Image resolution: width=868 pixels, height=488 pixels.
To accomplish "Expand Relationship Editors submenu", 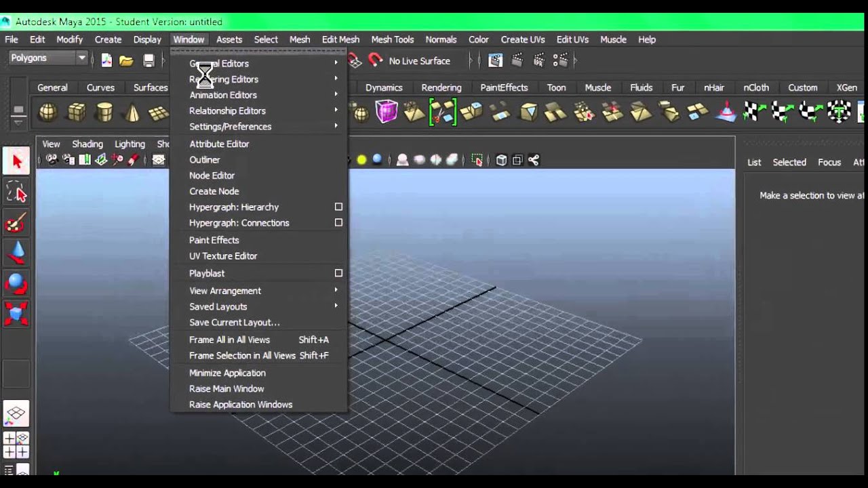I will [x=258, y=110].
